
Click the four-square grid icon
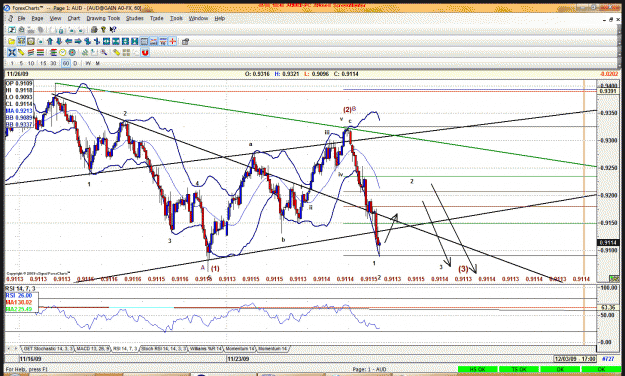(x=126, y=52)
